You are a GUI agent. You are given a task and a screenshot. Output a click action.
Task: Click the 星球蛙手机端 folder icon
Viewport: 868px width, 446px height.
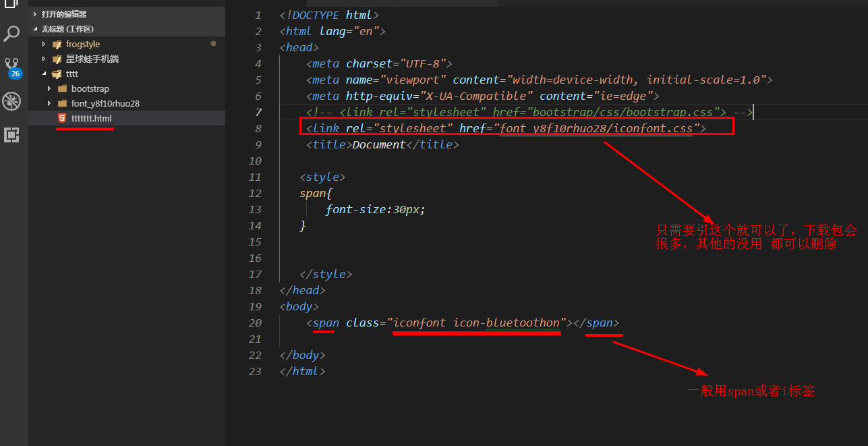click(x=57, y=59)
